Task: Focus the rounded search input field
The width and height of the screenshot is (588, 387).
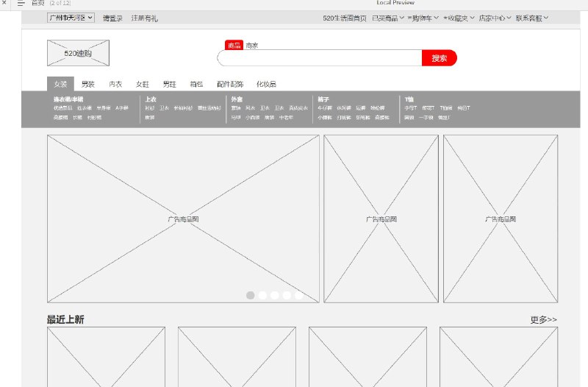Action: point(320,58)
